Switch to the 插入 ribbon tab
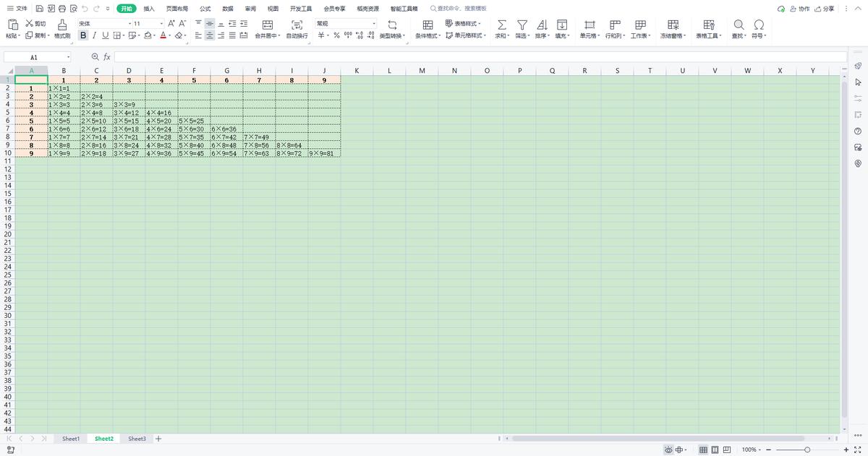 pos(149,9)
